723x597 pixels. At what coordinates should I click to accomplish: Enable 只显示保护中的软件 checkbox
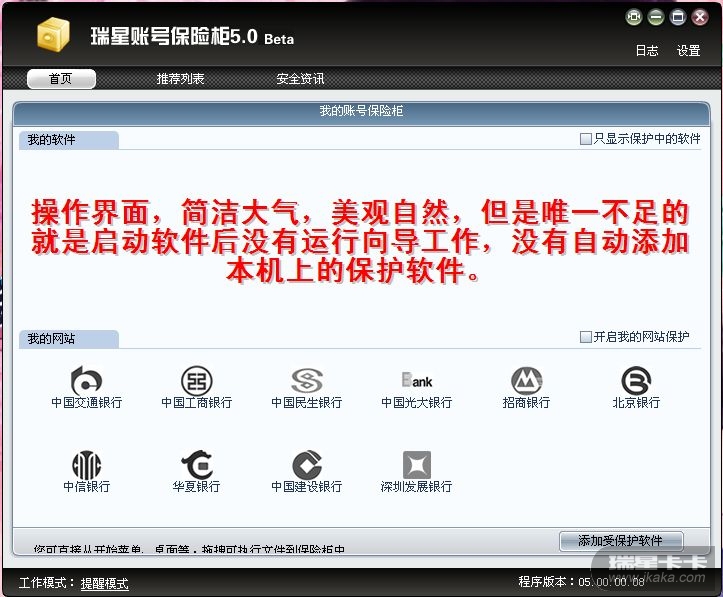(x=585, y=139)
